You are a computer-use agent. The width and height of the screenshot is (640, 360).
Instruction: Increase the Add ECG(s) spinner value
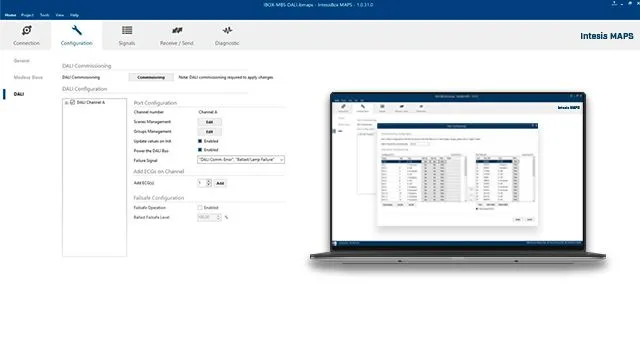(209, 181)
